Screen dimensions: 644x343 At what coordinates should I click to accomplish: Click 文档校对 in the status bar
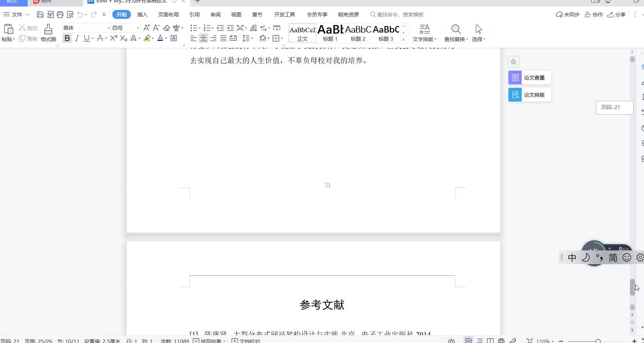[x=246, y=341]
